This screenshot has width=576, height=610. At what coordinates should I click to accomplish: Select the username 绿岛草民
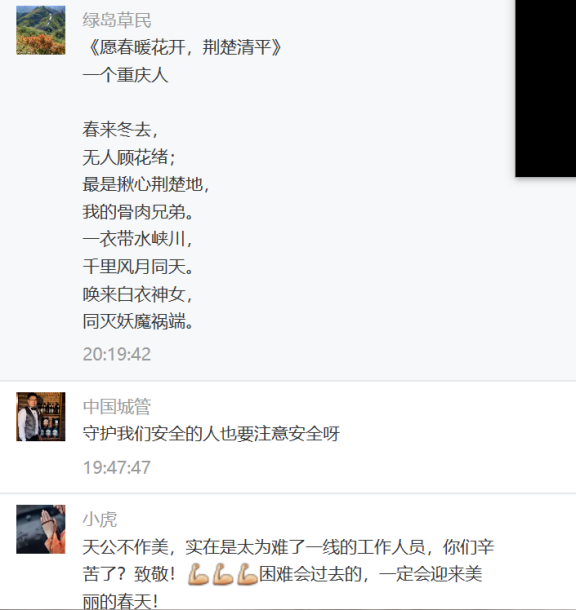click(x=117, y=20)
